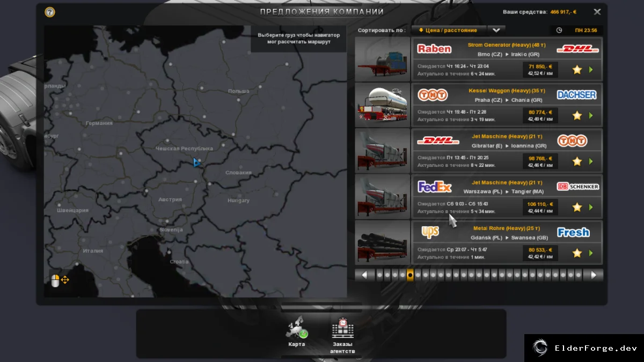Click the TNT logo in Kessel Waggon offer
Viewport: 644px width, 362px height.
(433, 95)
